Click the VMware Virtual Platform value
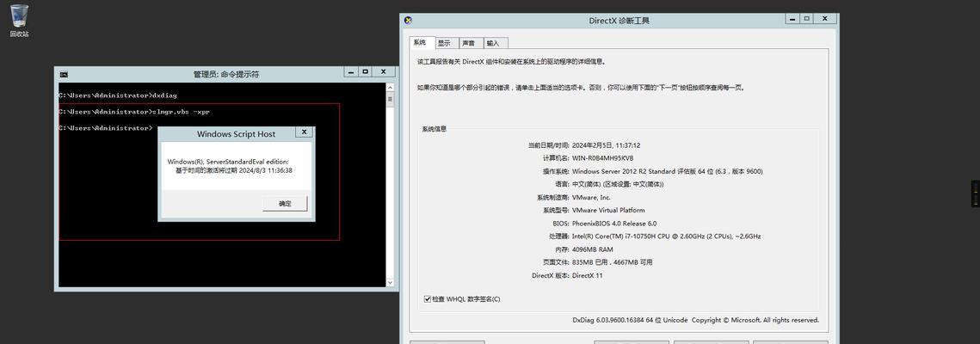The height and width of the screenshot is (344, 980). pyautogui.click(x=608, y=211)
